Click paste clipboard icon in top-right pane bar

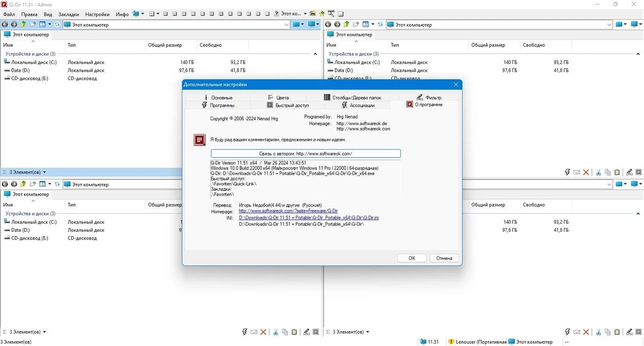point(617,172)
